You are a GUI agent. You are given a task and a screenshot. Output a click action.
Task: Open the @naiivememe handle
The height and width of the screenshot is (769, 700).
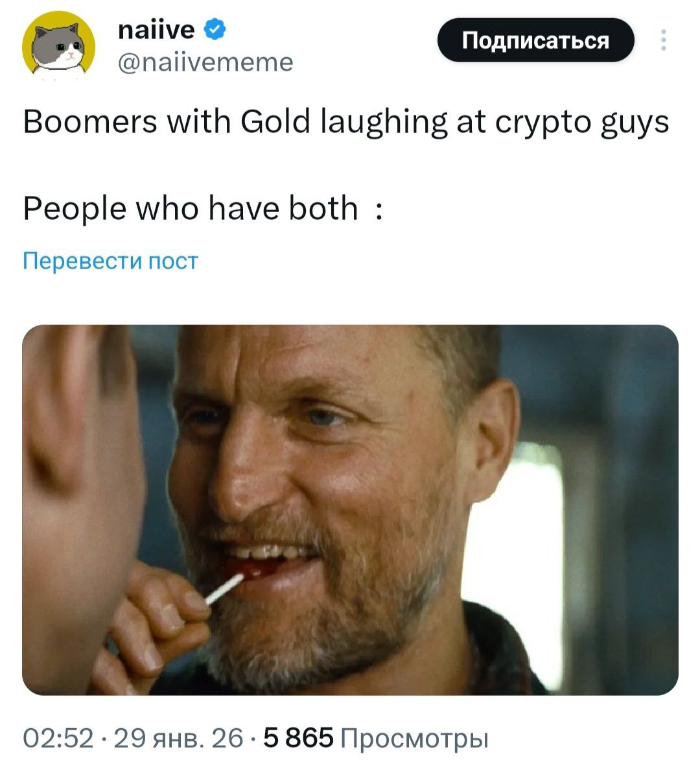pos(205,62)
